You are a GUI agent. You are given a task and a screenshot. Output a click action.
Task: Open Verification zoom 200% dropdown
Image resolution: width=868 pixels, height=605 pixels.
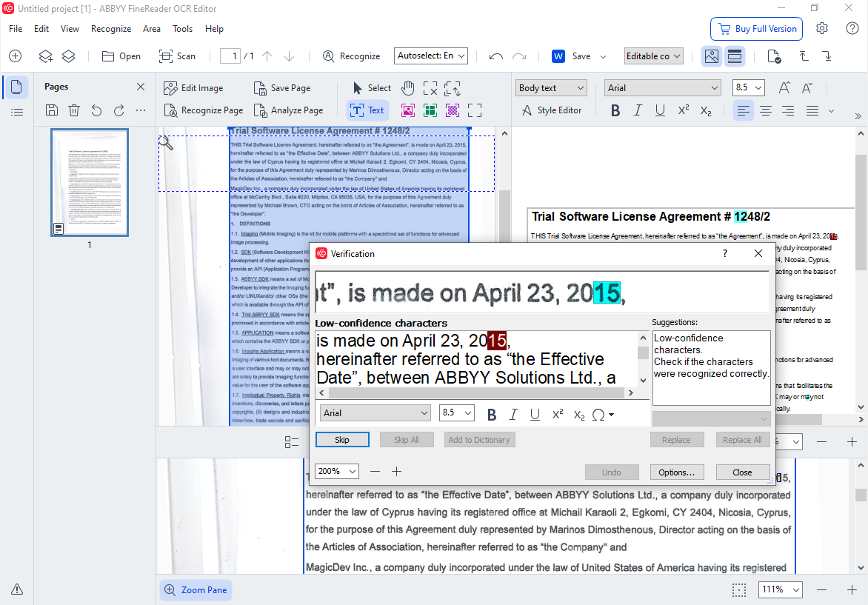point(337,471)
